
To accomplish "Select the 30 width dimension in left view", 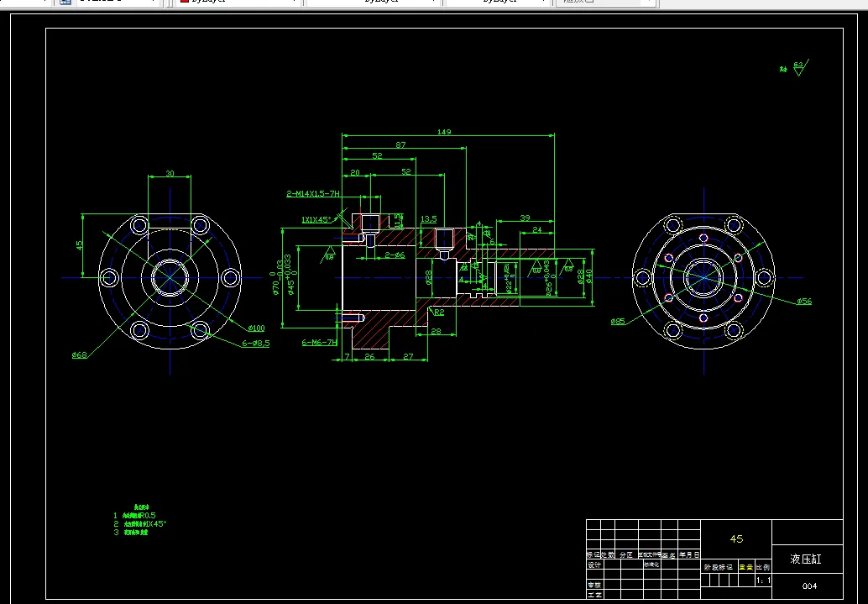I will [170, 173].
